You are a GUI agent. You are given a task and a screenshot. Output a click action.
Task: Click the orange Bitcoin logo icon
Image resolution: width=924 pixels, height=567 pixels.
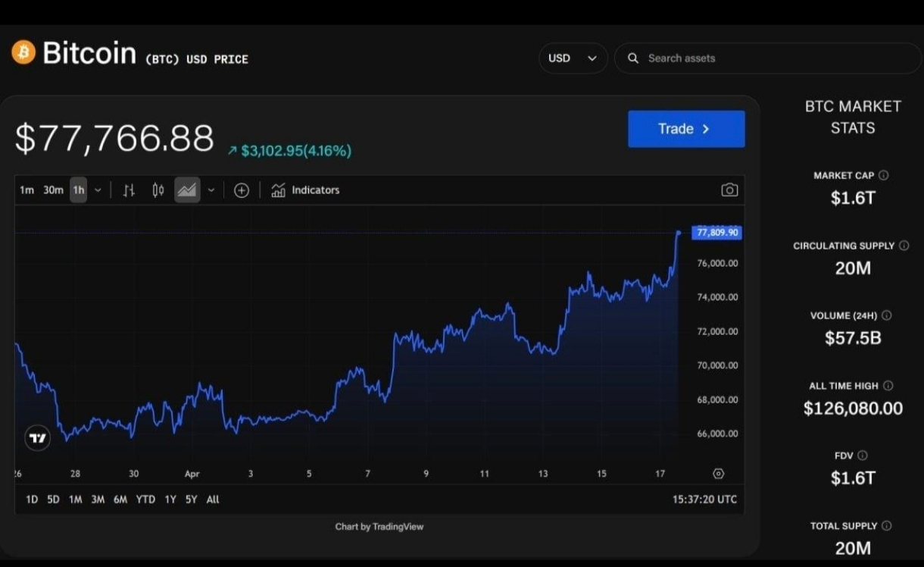tap(23, 52)
